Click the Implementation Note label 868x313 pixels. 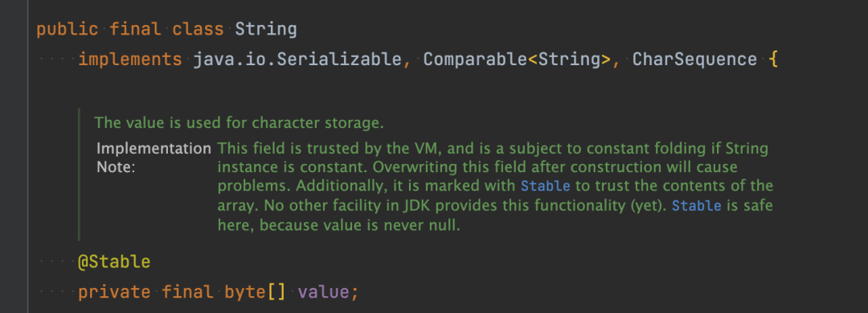pyautogui.click(x=154, y=158)
